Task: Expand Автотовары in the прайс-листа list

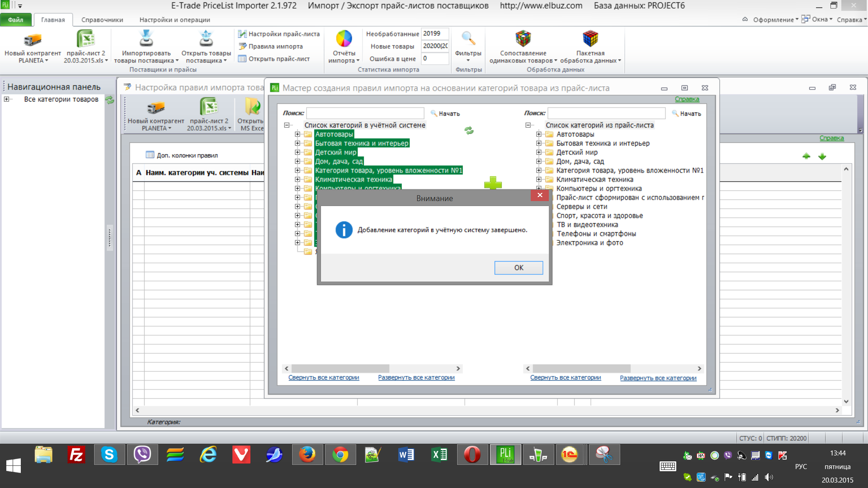Action: (539, 134)
